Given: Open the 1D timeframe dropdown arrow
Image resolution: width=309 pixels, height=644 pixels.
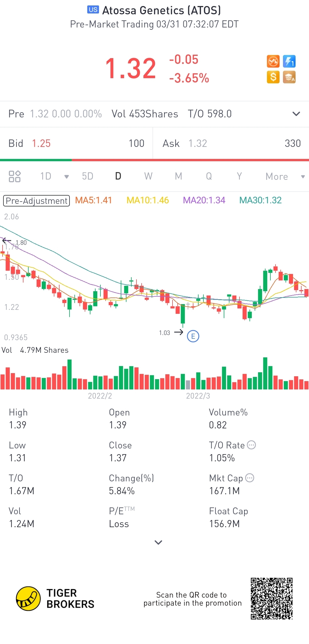Looking at the screenshot, I should click(67, 177).
